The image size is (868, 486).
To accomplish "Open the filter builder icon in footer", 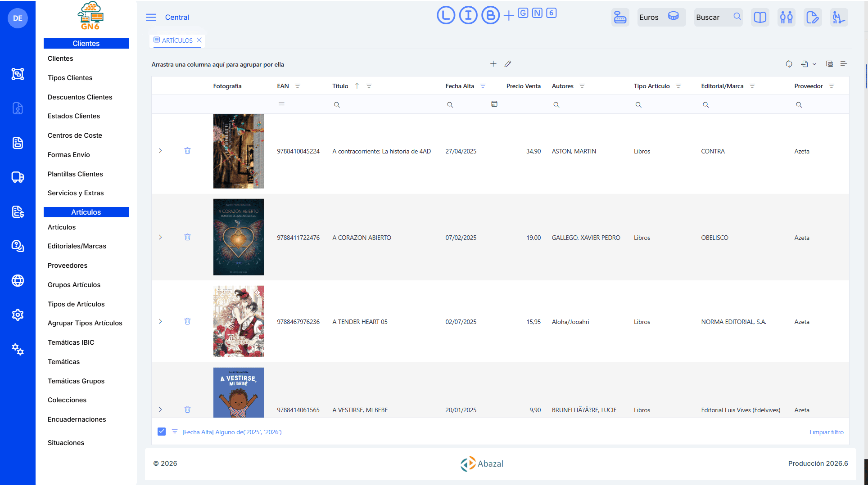I will click(x=175, y=432).
